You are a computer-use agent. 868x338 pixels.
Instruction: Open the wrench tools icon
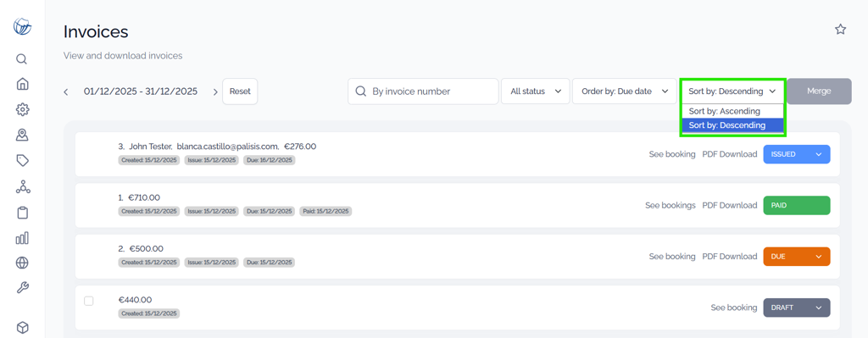coord(22,288)
